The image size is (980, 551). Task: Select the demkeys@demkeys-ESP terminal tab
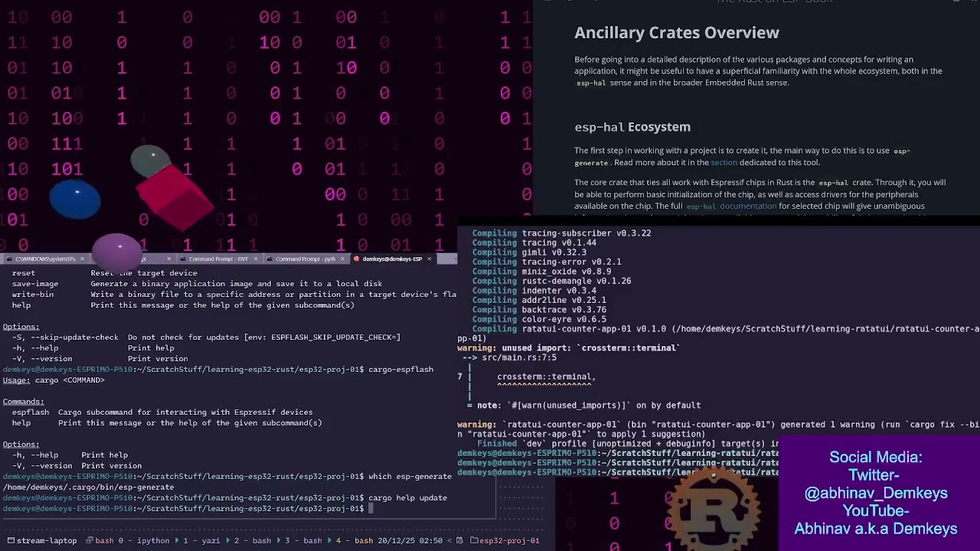pos(393,259)
